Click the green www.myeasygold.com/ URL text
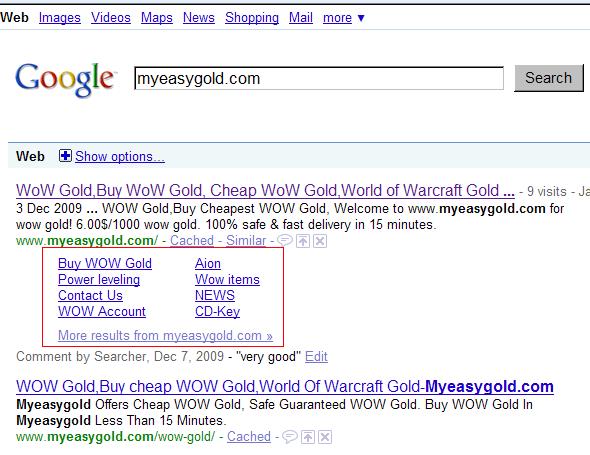This screenshot has width=590, height=455. click(x=87, y=240)
